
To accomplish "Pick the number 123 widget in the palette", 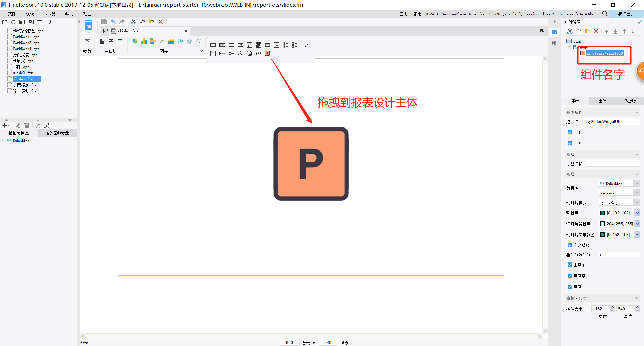I will [x=267, y=45].
